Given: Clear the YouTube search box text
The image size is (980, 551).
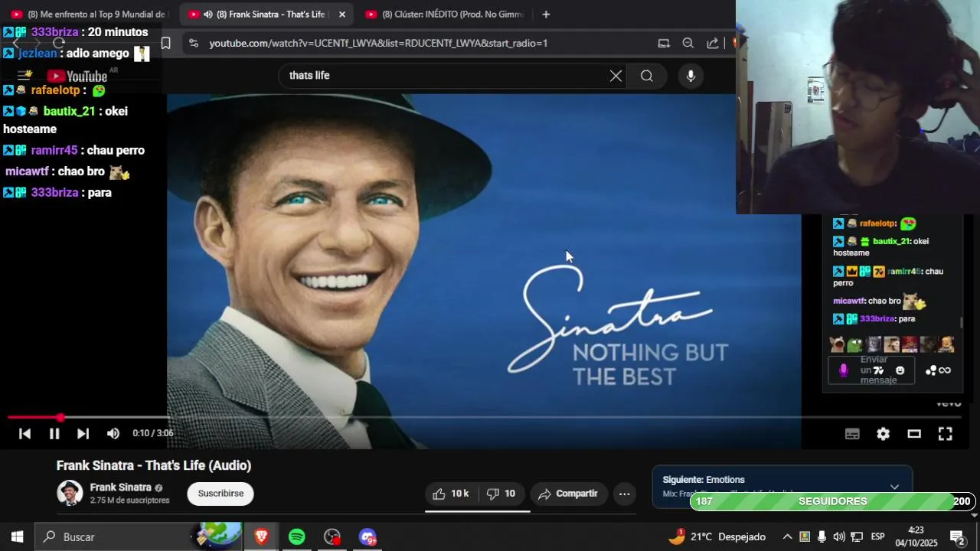Looking at the screenshot, I should [616, 76].
